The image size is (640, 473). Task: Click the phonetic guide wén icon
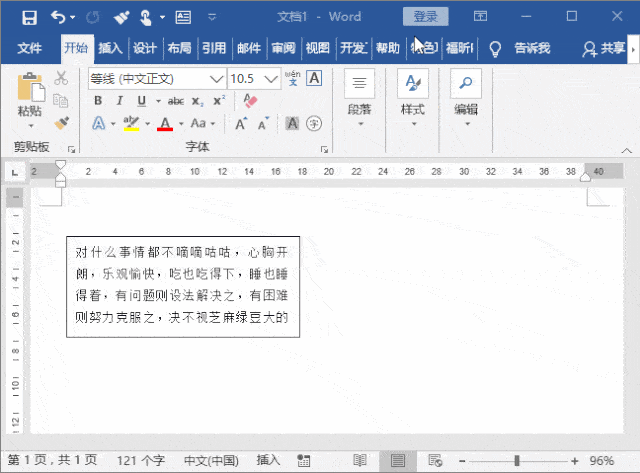click(x=293, y=78)
